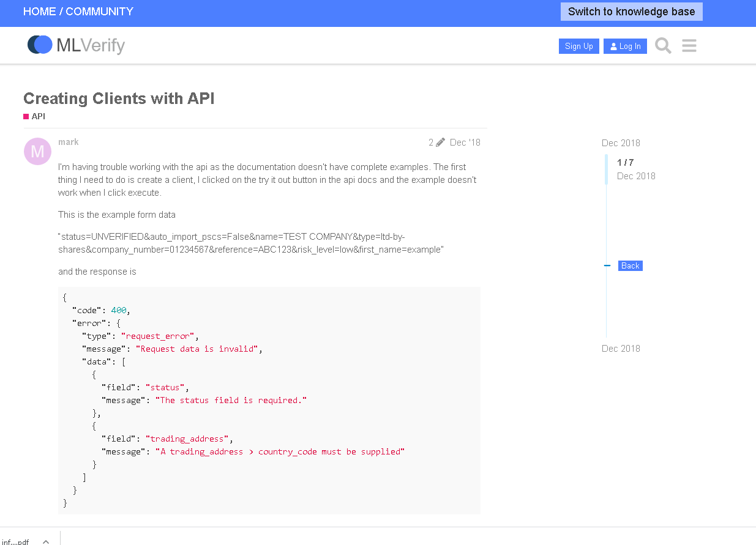Jump to top Dec 2018 timeline date
Image resolution: width=756 pixels, height=545 pixels.
point(621,143)
